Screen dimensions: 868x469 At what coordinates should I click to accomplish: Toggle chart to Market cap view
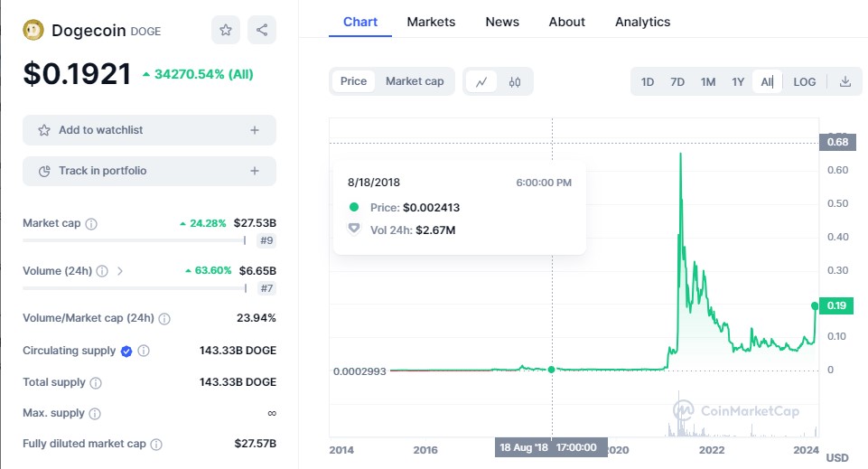point(415,81)
